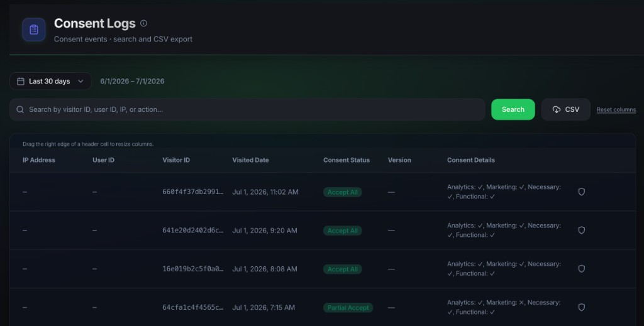Viewport: 644px width, 326px height.
Task: Open shield icon for the 7:15 AM row
Action: click(582, 308)
